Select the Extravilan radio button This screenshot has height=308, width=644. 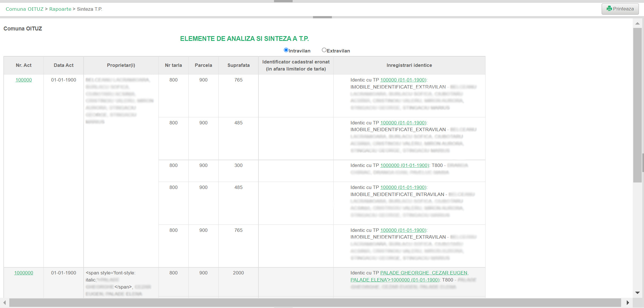coord(324,50)
